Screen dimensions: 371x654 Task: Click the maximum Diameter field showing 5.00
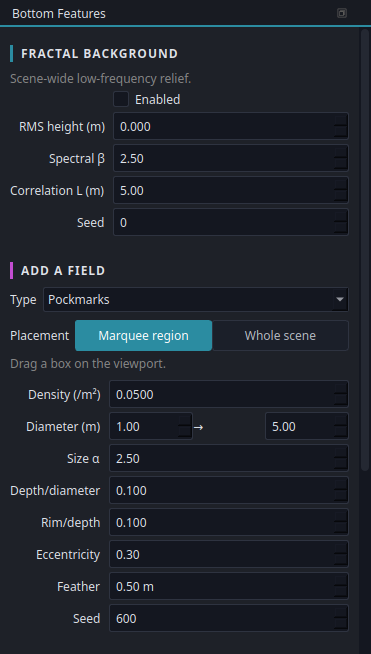[x=307, y=427]
